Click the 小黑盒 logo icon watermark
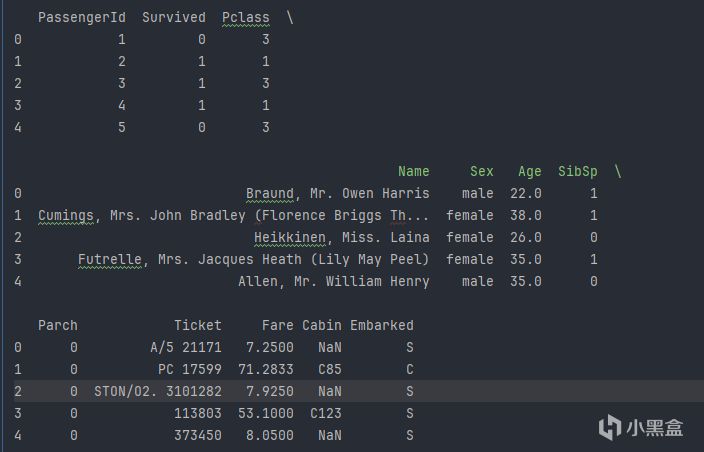 click(611, 428)
